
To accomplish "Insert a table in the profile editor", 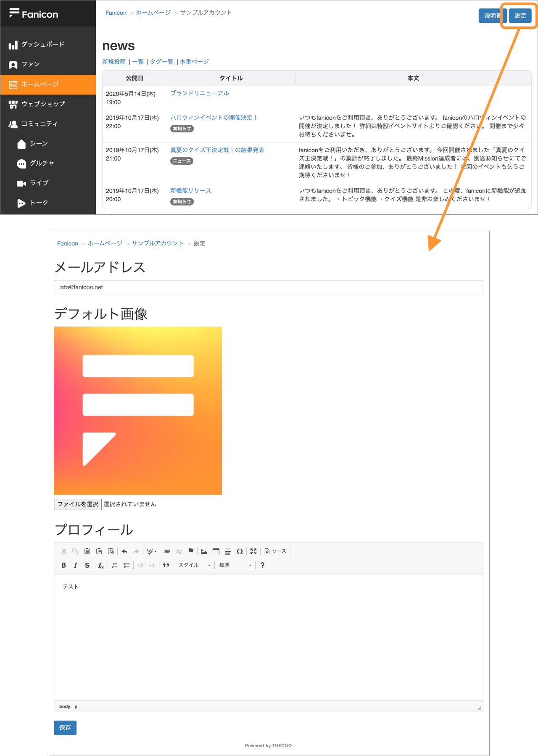I will pos(216,551).
